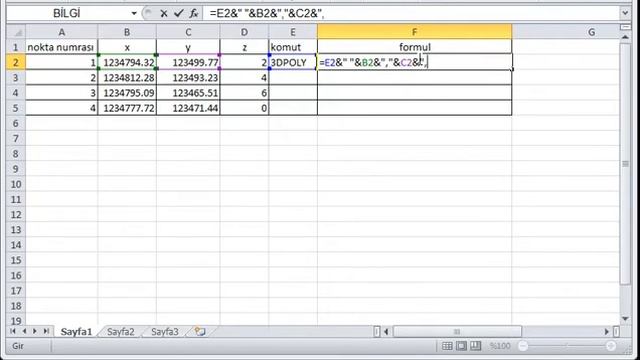
Task: Go to previous sheet tab arrow
Action: (24, 331)
